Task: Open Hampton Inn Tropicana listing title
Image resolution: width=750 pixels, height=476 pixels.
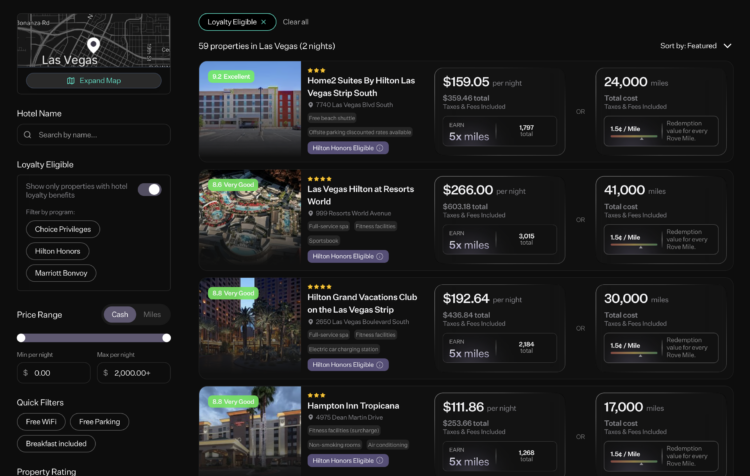Action: click(x=353, y=406)
